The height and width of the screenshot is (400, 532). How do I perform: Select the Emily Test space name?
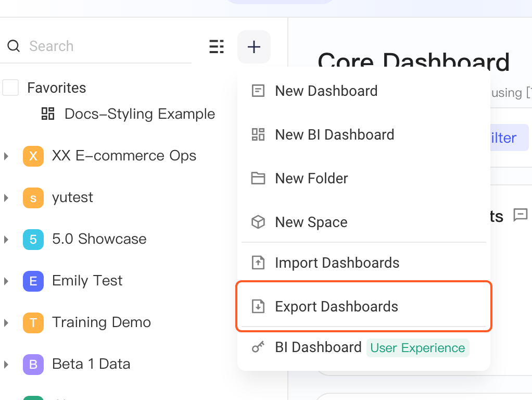pyautogui.click(x=87, y=281)
